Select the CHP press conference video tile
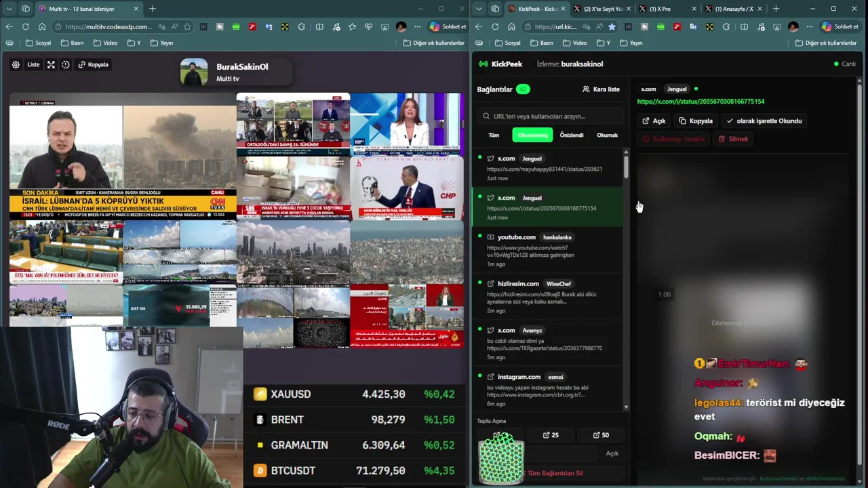Screen dimensions: 868x488 click(407, 188)
